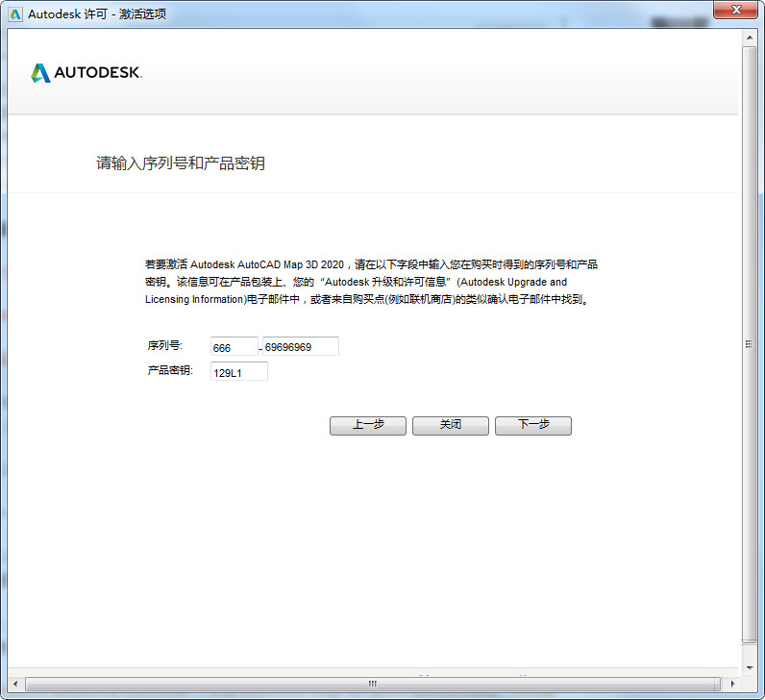
Task: Click the 关闭 (close) button
Action: point(451,425)
